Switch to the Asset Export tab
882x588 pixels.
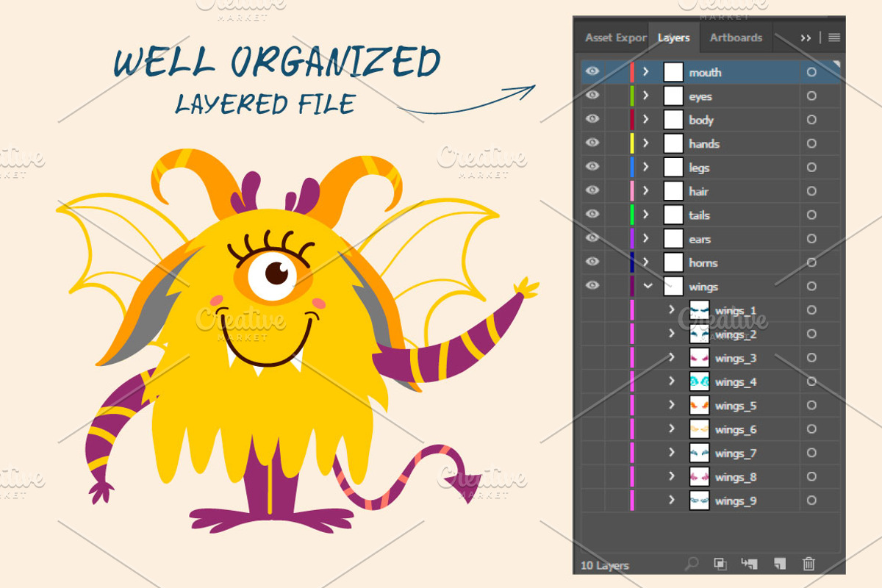pyautogui.click(x=615, y=37)
